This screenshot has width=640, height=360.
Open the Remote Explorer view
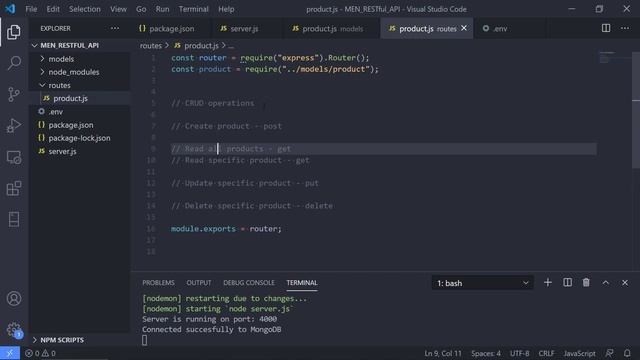14,157
